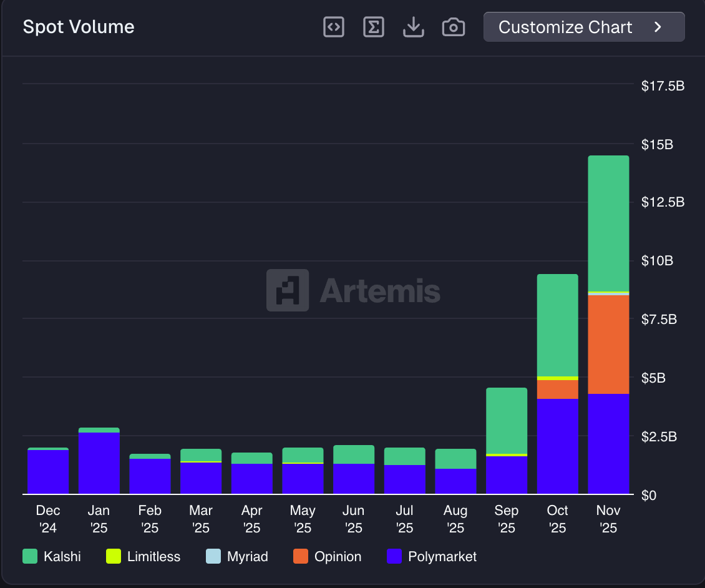Hide the Myriad series in legend
Image resolution: width=705 pixels, height=588 pixels.
[247, 557]
